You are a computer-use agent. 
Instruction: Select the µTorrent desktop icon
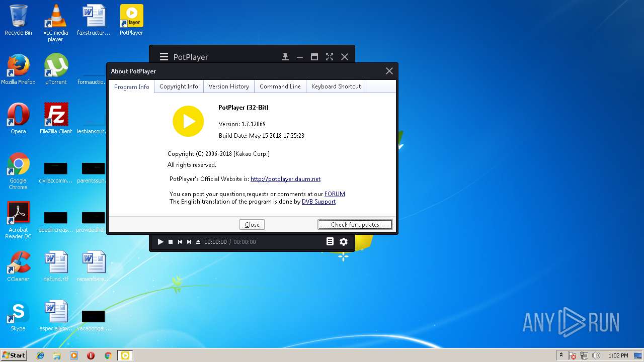tap(56, 69)
